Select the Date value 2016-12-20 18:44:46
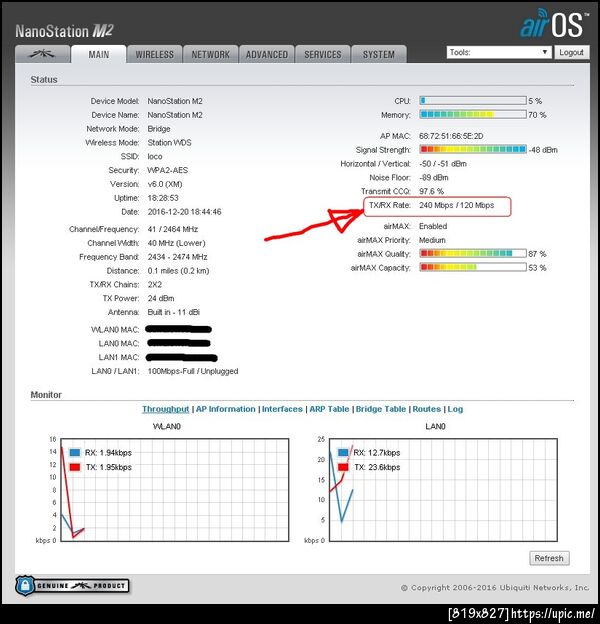Viewport: 600px width, 624px height. tap(184, 212)
